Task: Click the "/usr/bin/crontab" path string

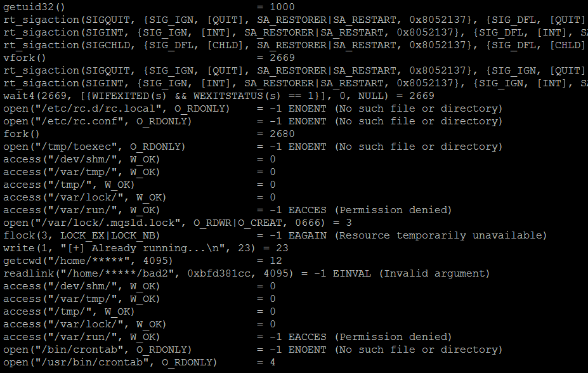Action: coord(92,362)
